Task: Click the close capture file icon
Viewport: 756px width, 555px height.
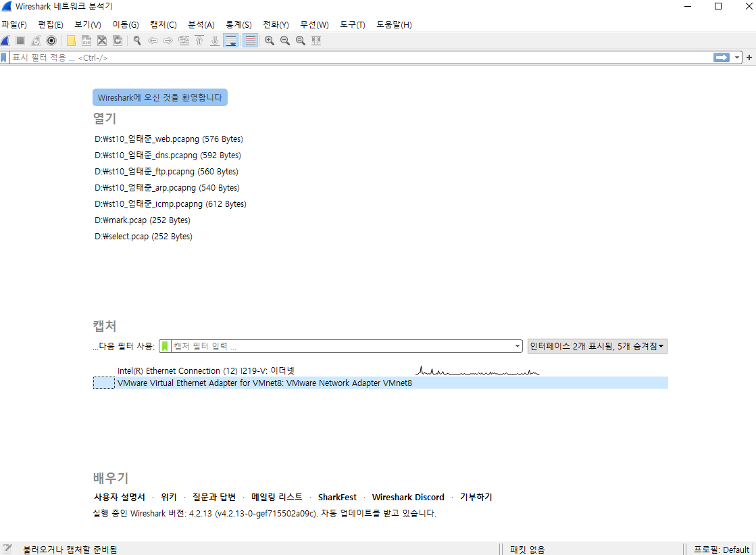Action: [102, 41]
